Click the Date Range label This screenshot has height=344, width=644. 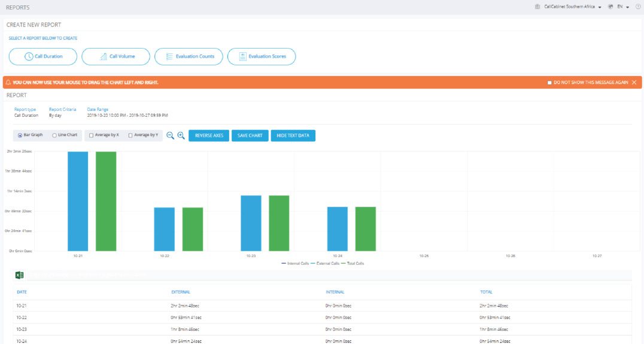(98, 110)
